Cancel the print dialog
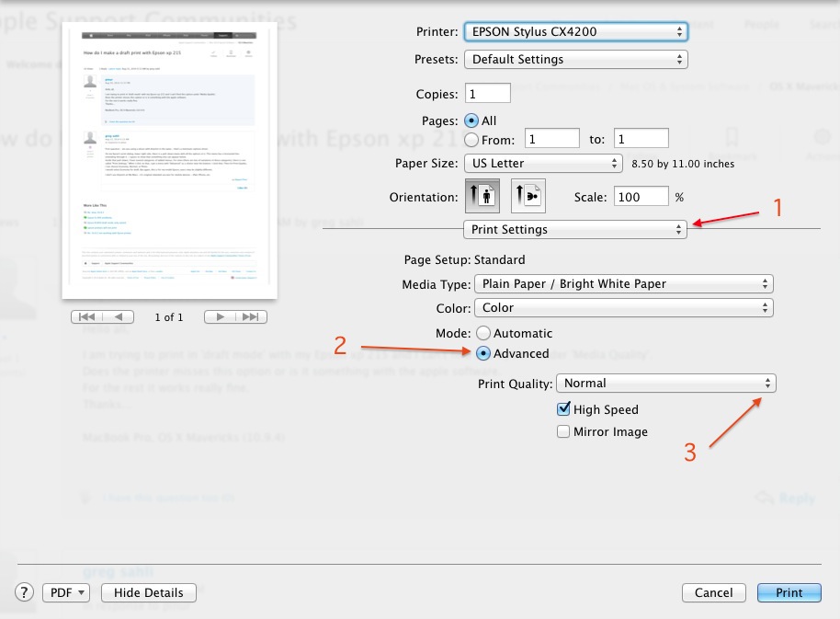The height and width of the screenshot is (619, 840). (713, 592)
